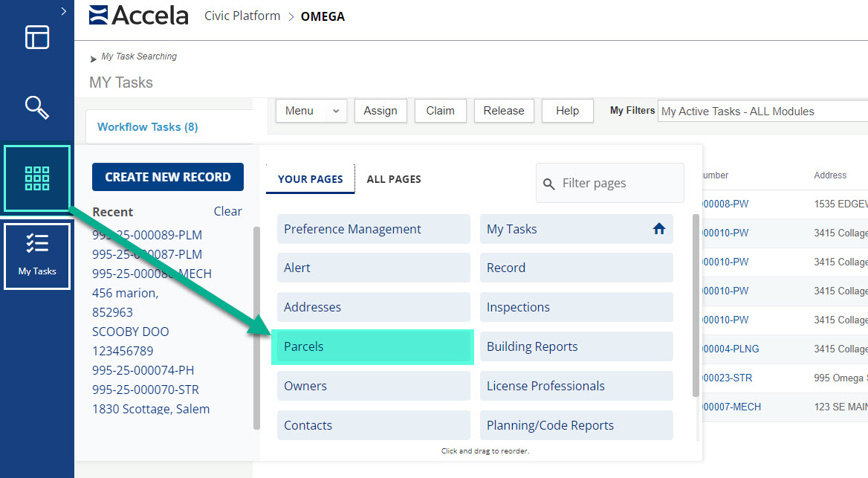Open the Menu dropdown

coord(311,111)
